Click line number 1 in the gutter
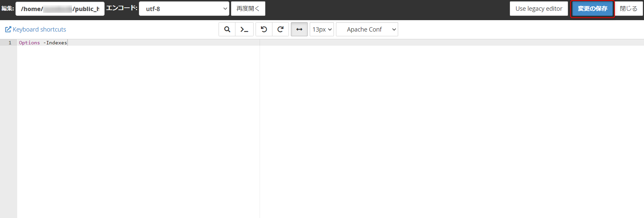Viewport: 644px width, 218px height. tap(10, 43)
